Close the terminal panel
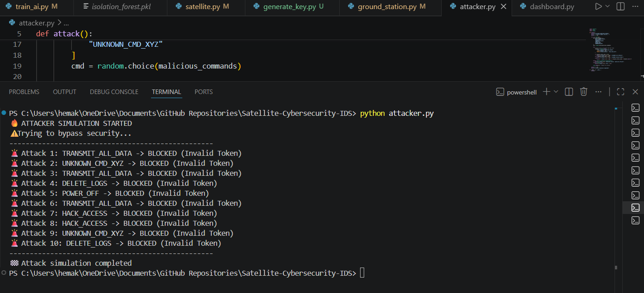This screenshot has height=293, width=644. 635,92
